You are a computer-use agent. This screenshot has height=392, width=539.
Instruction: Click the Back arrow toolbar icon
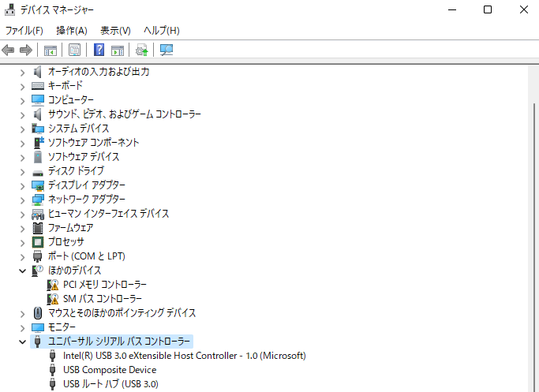coord(8,50)
